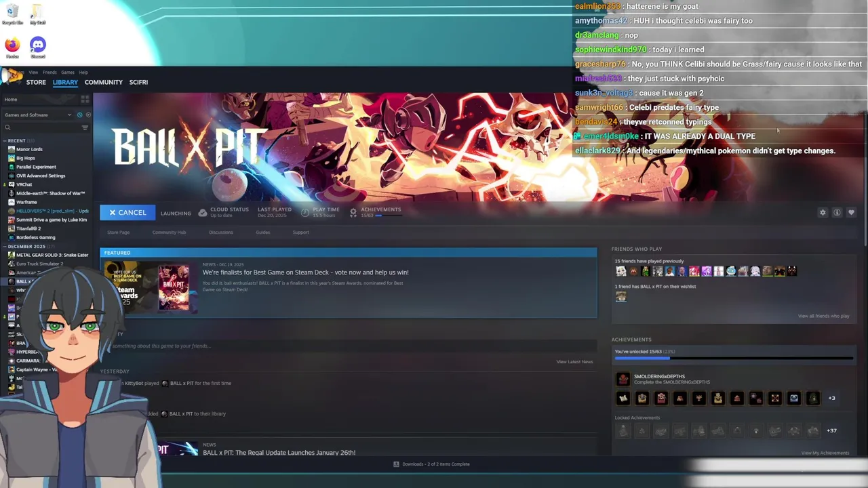This screenshot has height=488, width=868.
Task: Click the cloud status icon
Action: 202,212
